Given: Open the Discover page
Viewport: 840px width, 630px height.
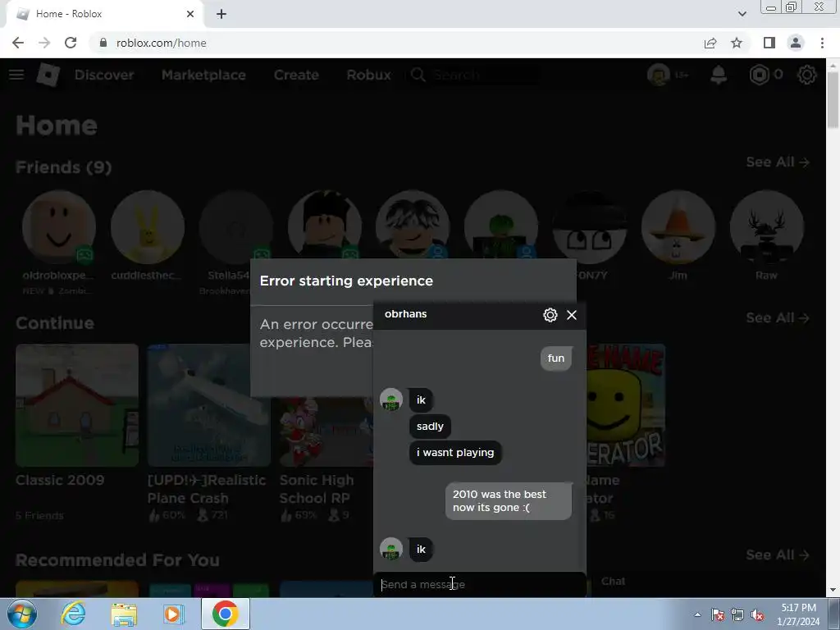Looking at the screenshot, I should [x=104, y=75].
